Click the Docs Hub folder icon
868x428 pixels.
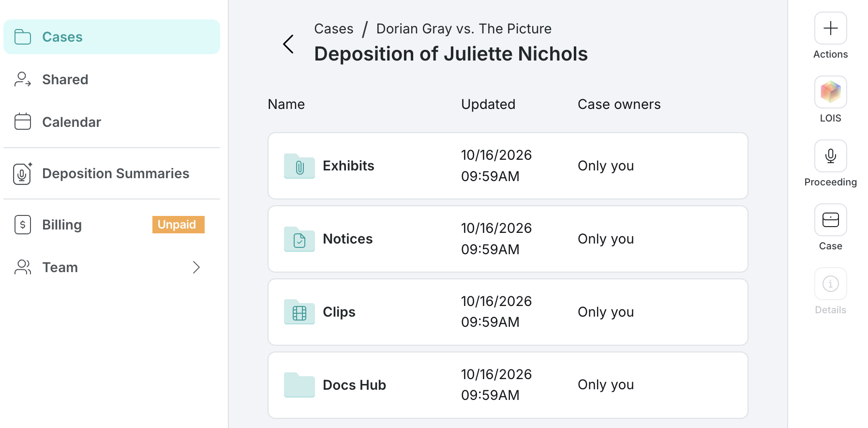click(x=299, y=385)
